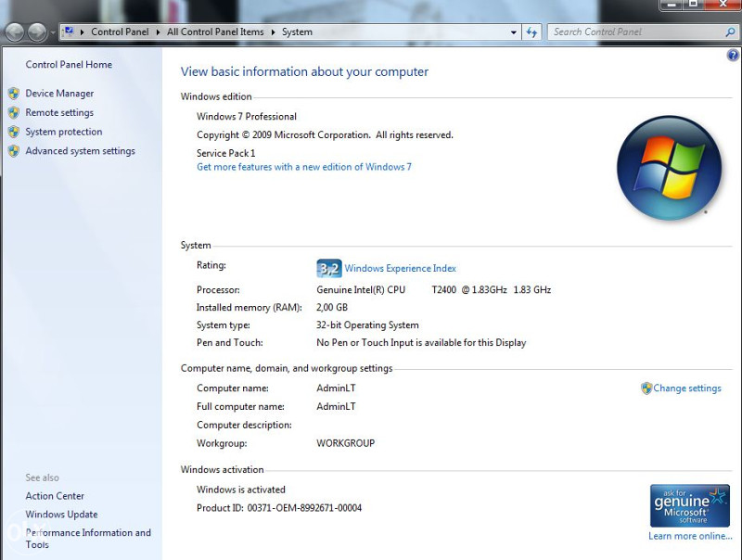Click the Control Panel icon in address bar
The image size is (742, 560).
coord(69,32)
